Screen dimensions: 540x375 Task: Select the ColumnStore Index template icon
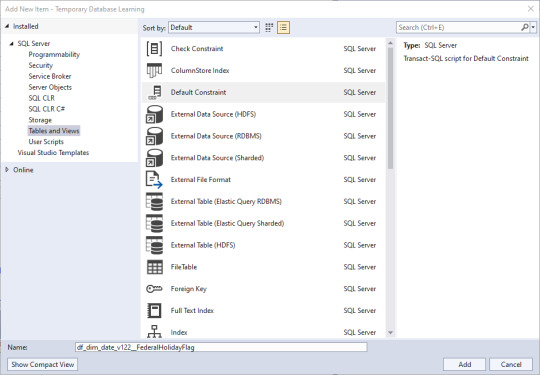154,71
